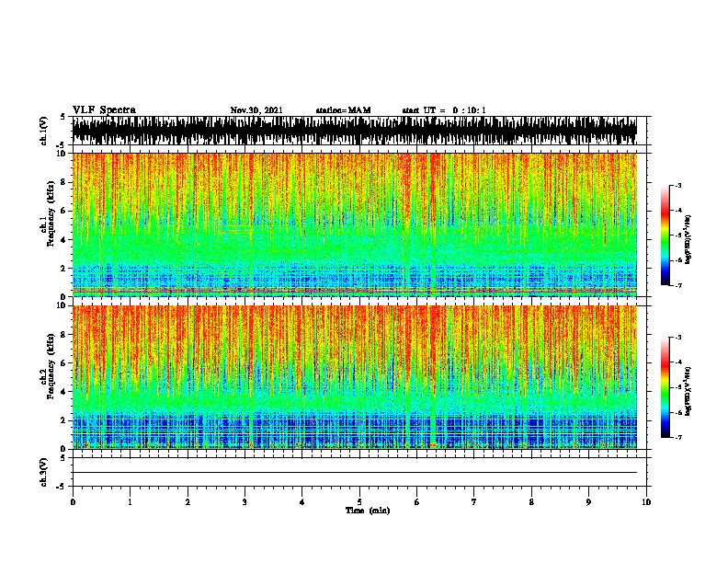Click the time axis tick "2"

click(188, 502)
